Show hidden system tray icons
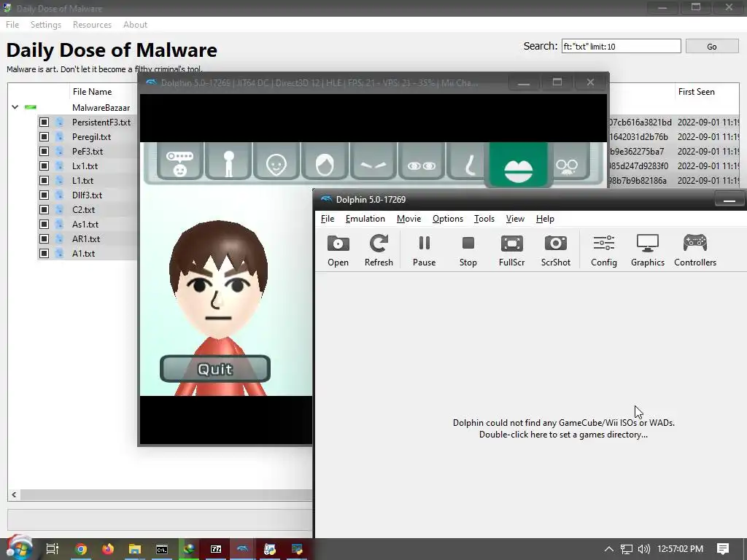The width and height of the screenshot is (747, 560). tap(609, 549)
